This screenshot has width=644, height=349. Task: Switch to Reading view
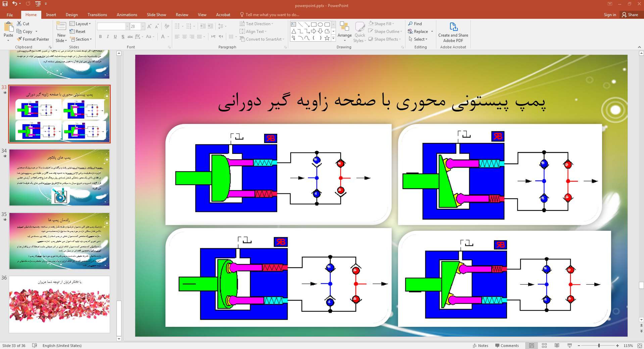[x=557, y=346]
